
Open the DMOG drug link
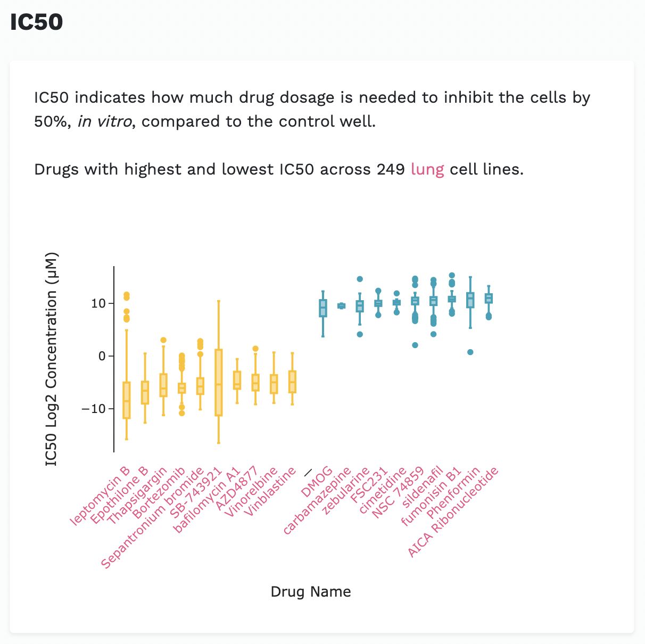pos(317,482)
